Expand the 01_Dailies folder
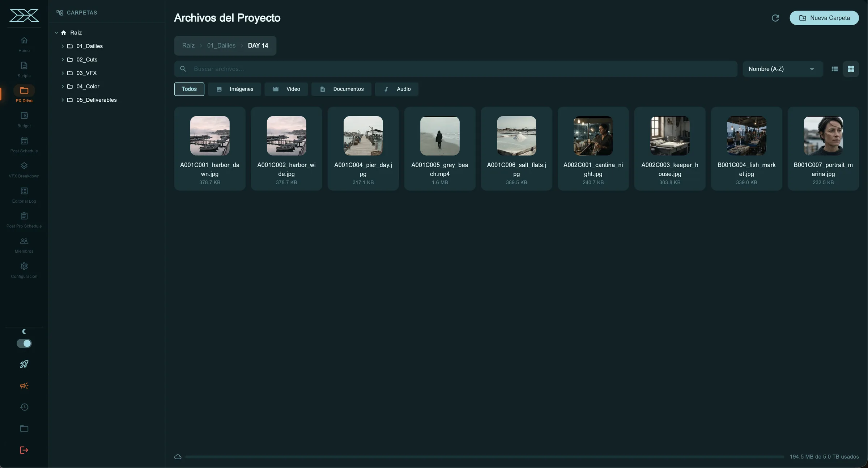 pos(63,46)
